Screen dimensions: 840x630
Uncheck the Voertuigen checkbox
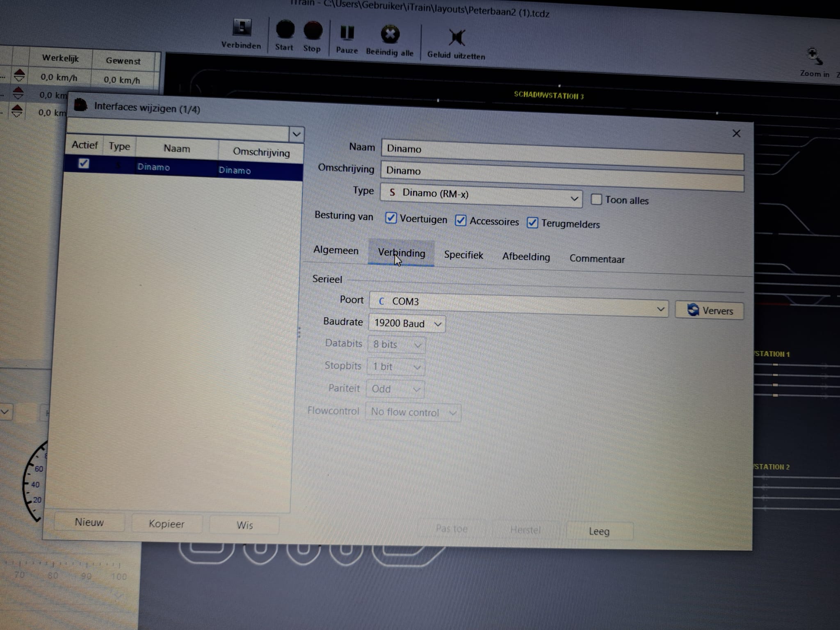pyautogui.click(x=391, y=218)
